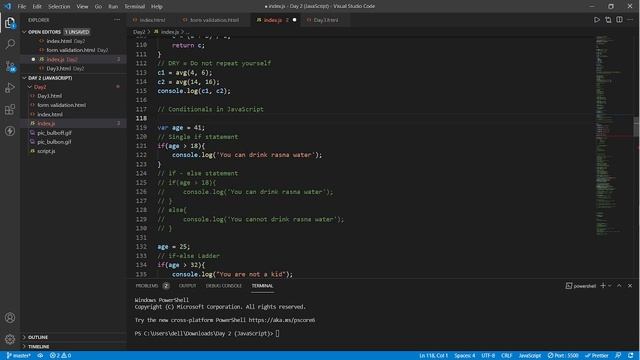
Task: Click Port: 5500 Live Server status item
Action: (x=563, y=356)
